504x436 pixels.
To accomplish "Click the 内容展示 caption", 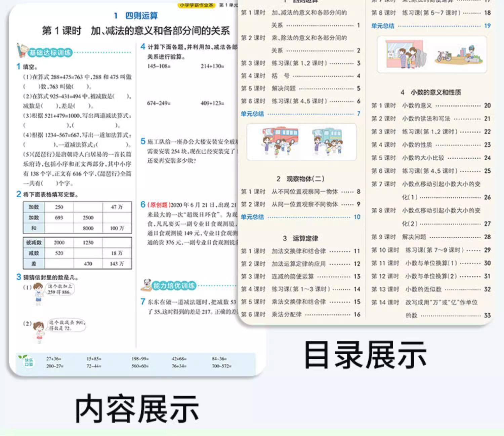I will pyautogui.click(x=137, y=408).
